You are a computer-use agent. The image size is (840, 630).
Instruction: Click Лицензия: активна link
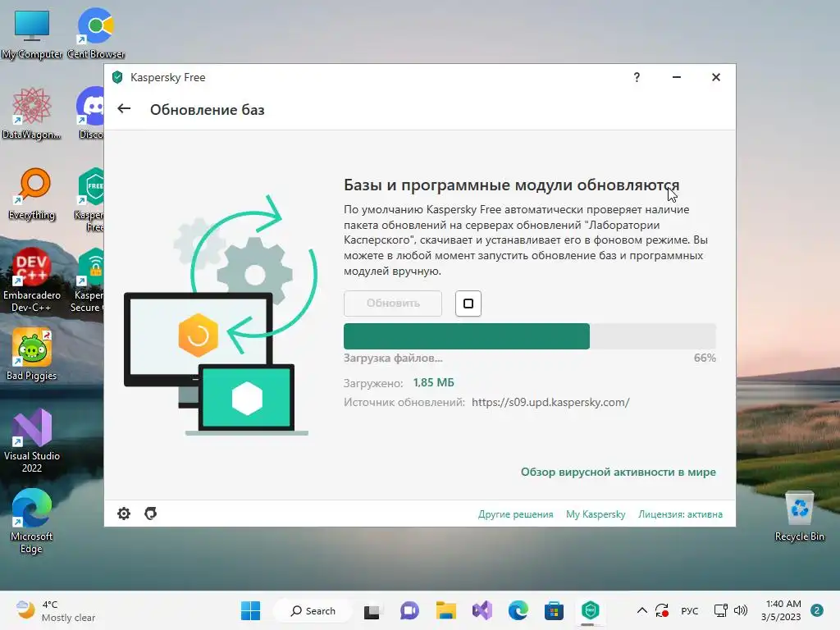coord(680,514)
